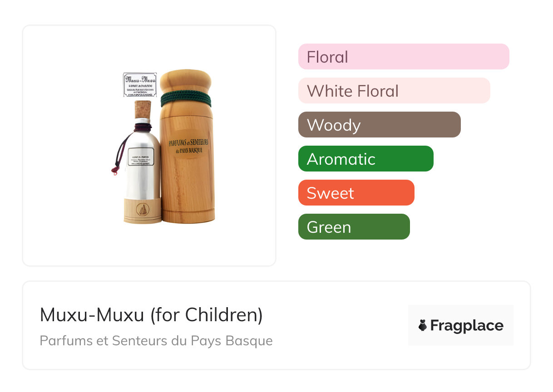
Task: Click the Fragplace brand name text
Action: tap(467, 325)
